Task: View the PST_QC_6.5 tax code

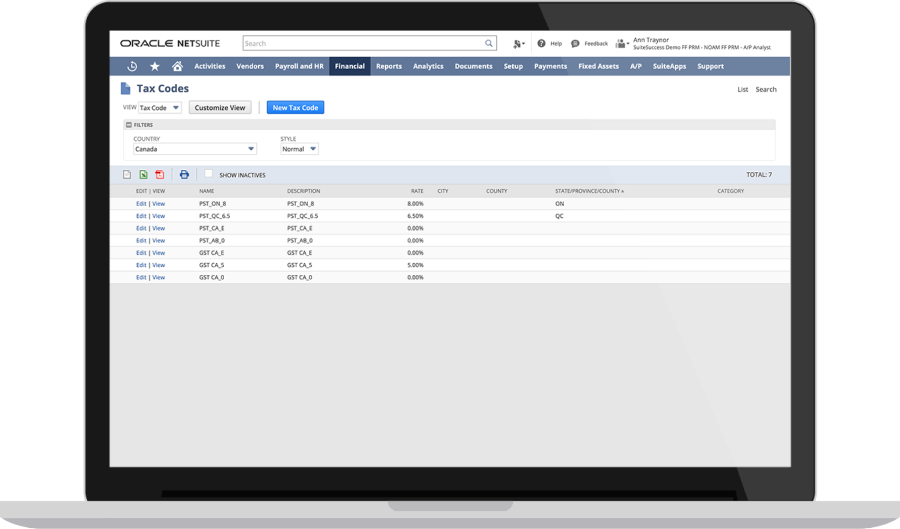Action: pyautogui.click(x=158, y=216)
